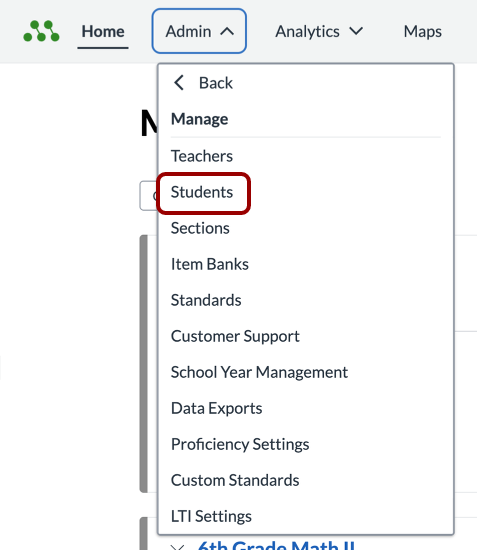This screenshot has width=477, height=550.
Task: Collapse the Admin dropdown menu
Action: point(199,31)
